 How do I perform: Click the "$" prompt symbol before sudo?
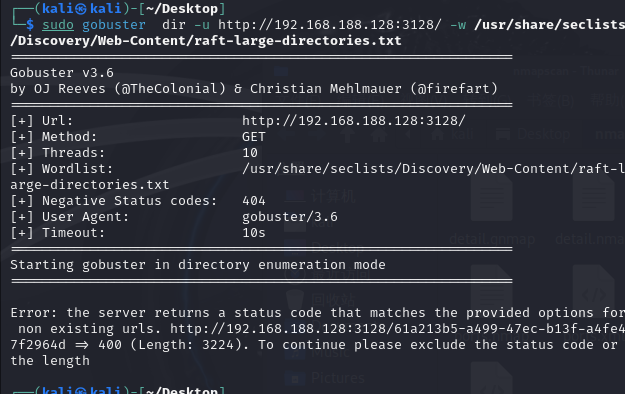click(30, 25)
